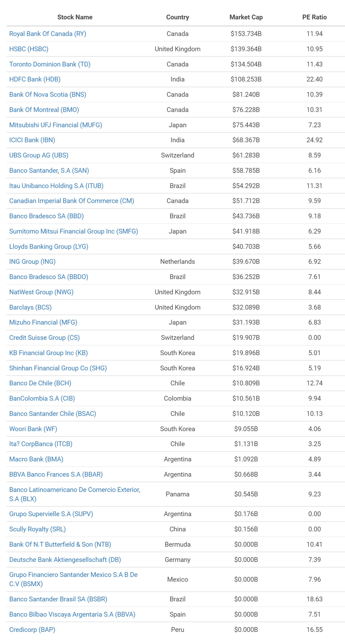Screen dimensions: 345x644
Task: Open Toronto Dominion Bank (TD) page
Action: tap(50, 64)
